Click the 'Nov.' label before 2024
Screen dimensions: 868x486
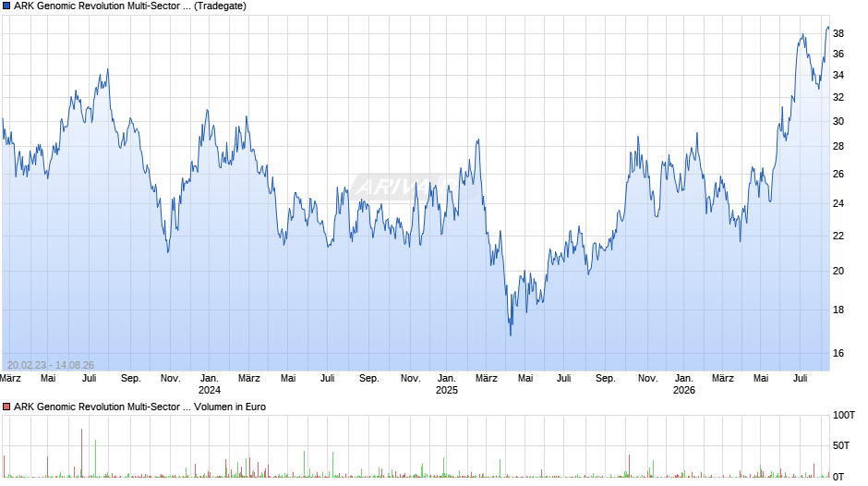(x=171, y=379)
